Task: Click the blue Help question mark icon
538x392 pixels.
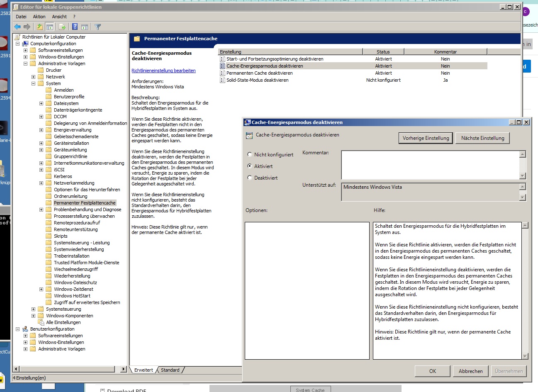Action: tap(75, 27)
